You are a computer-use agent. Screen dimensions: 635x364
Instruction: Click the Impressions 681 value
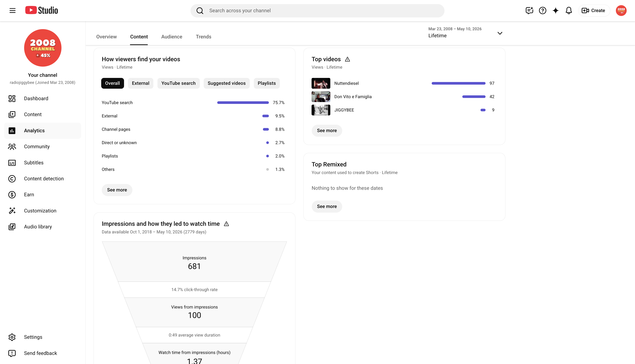tap(194, 266)
